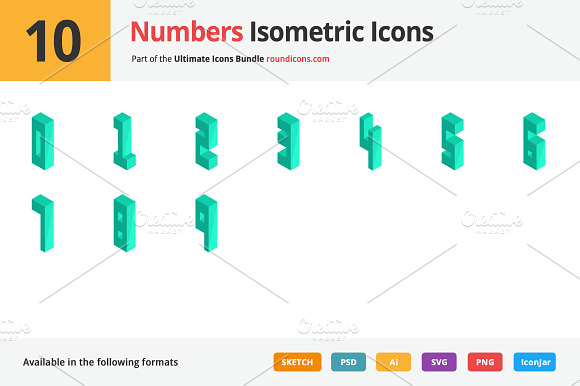Screen dimensions: 580x386
Task: Click the isometric number 0 icon
Action: pyautogui.click(x=43, y=141)
